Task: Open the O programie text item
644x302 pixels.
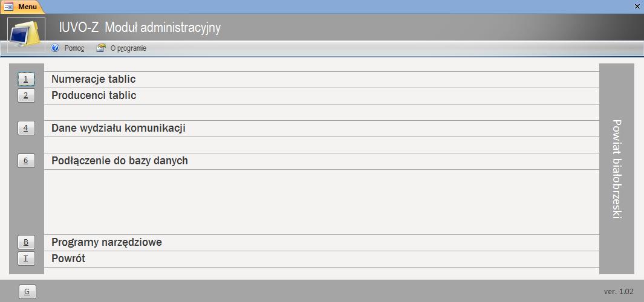Action: click(128, 48)
